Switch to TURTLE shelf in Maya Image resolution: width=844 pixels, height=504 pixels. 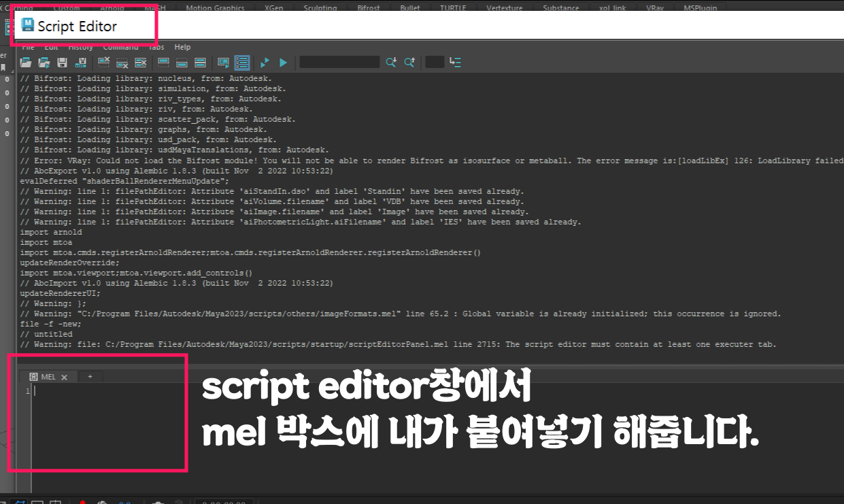pos(453,8)
